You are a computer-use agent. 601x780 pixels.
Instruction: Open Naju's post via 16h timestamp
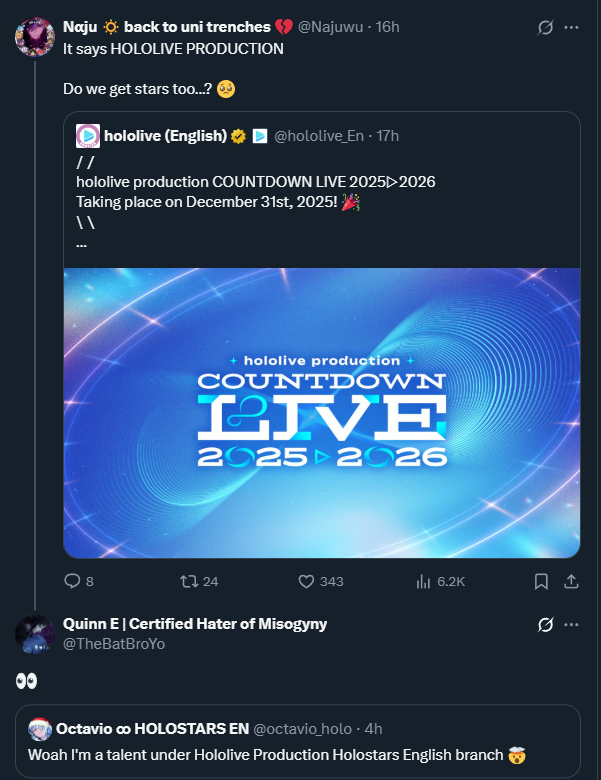click(x=387, y=27)
